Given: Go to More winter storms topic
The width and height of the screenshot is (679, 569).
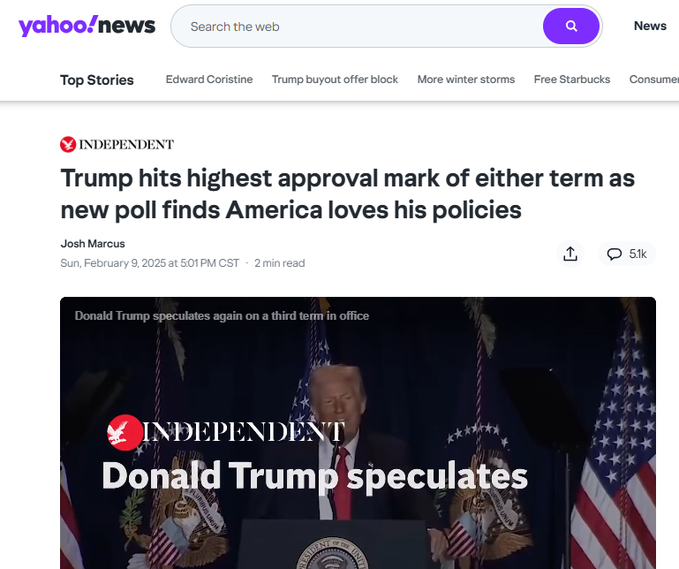Looking at the screenshot, I should [x=466, y=79].
